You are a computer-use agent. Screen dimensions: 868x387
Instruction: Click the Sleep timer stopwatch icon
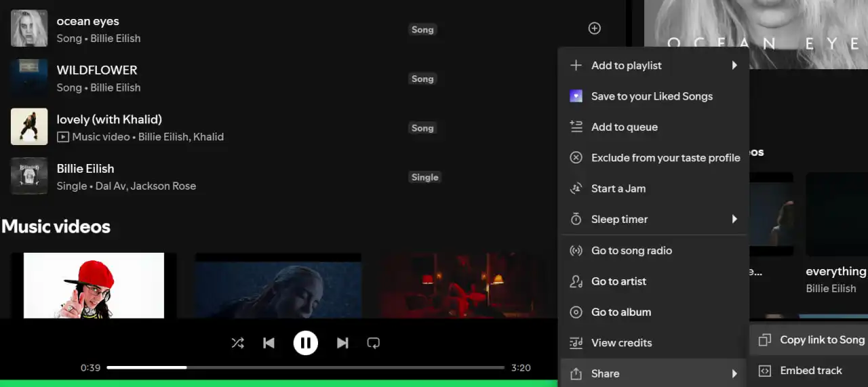576,220
